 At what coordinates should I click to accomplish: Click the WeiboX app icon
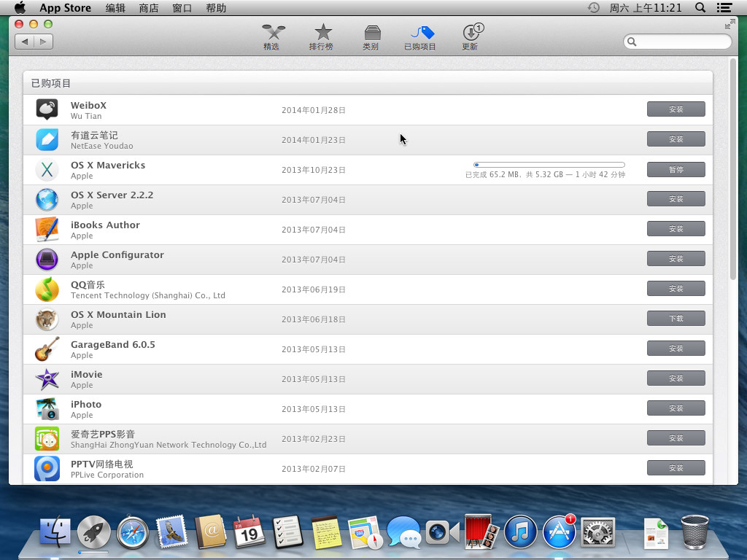[x=47, y=109]
